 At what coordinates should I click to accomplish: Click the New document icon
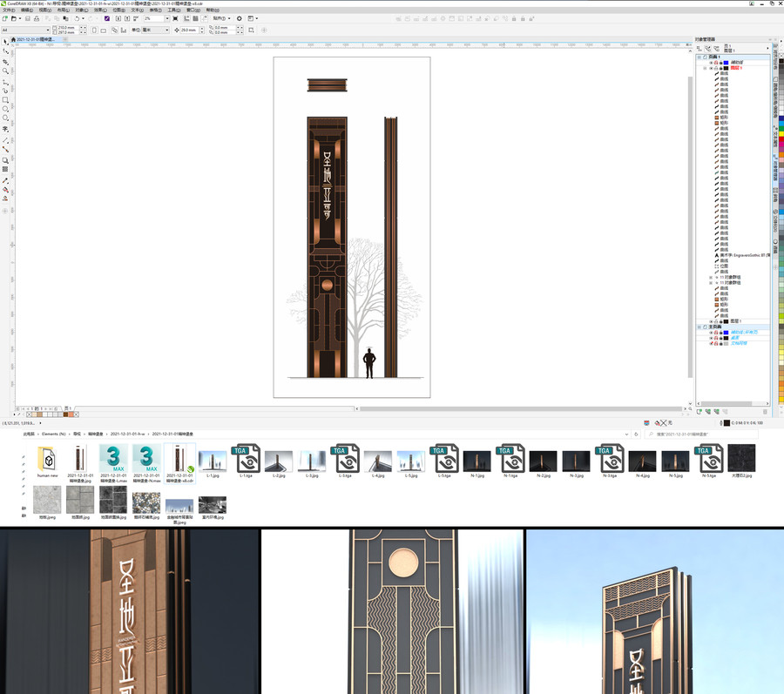5,18
